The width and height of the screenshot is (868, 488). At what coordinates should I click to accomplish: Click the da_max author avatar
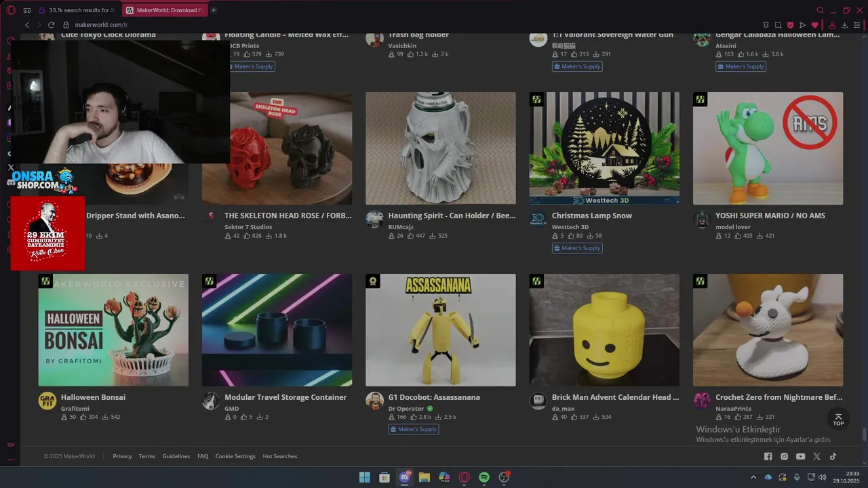click(x=538, y=401)
